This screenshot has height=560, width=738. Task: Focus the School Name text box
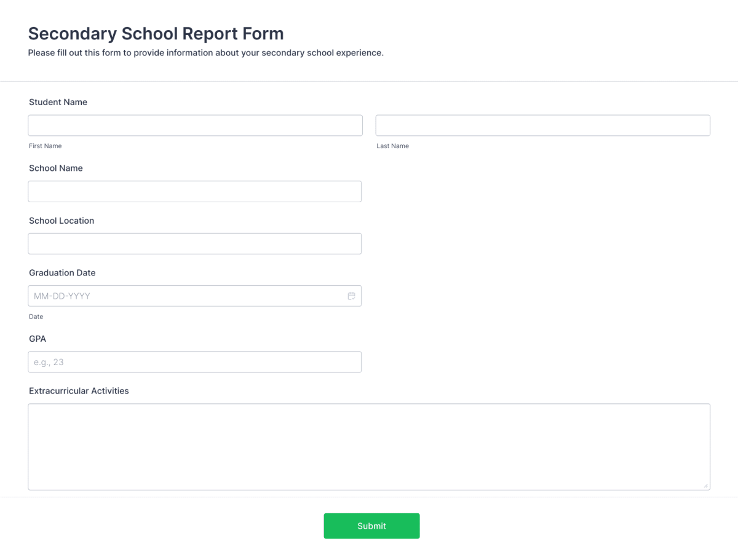coord(194,191)
